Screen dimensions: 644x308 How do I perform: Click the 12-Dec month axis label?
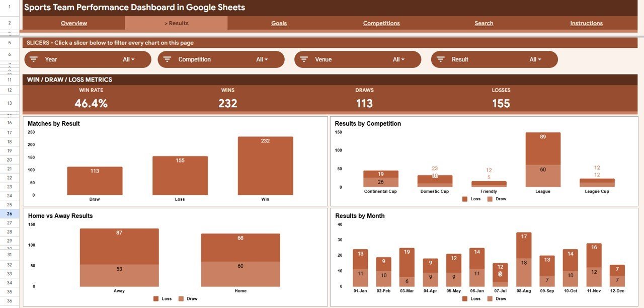click(x=617, y=291)
